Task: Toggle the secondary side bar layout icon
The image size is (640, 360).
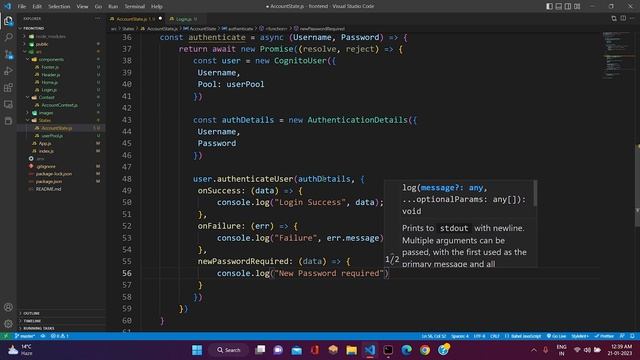Action: tap(568, 6)
